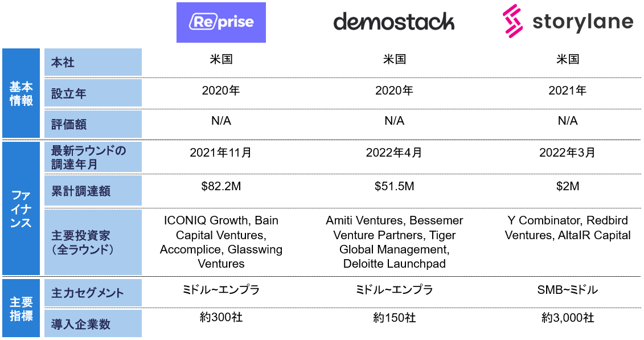Select the 主要投資家(全ラウンド) row label
Screen dimensions: 644x340
[93, 242]
